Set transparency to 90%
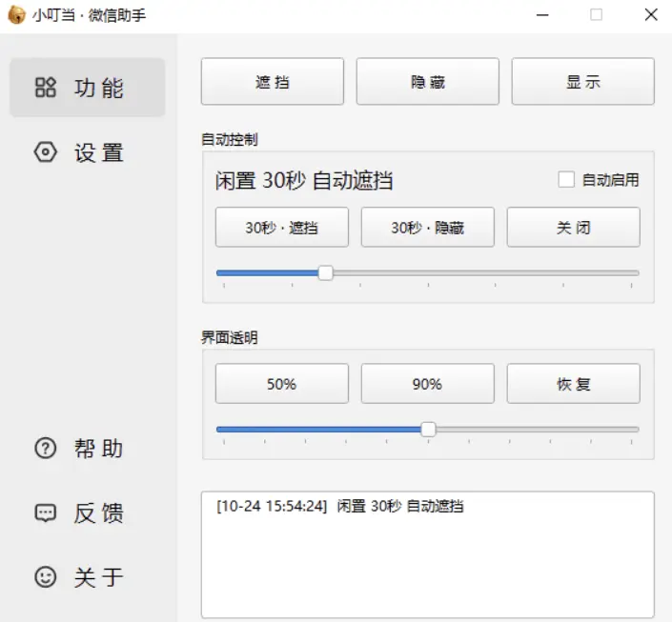The image size is (672, 622). (x=427, y=384)
